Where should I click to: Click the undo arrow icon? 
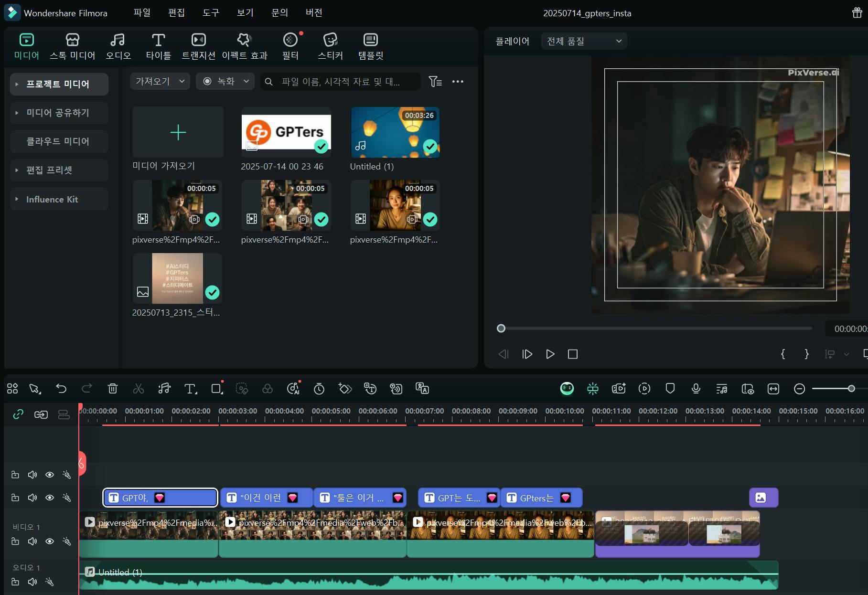click(61, 389)
